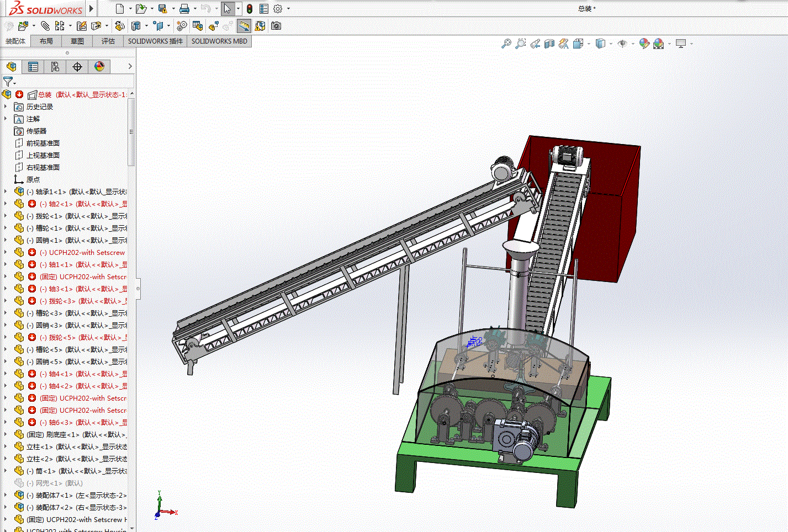The image size is (788, 532).
Task: Open the Save dropdown arrow
Action: [x=173, y=9]
